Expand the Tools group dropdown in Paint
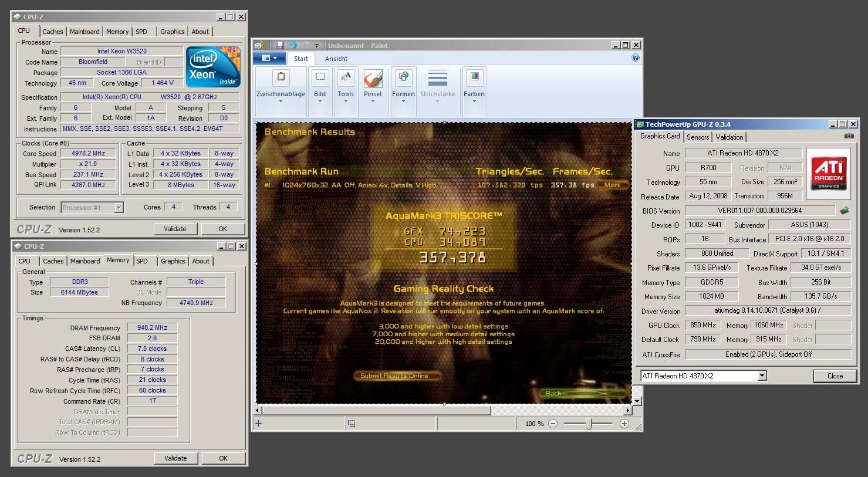The height and width of the screenshot is (477, 868). [346, 102]
